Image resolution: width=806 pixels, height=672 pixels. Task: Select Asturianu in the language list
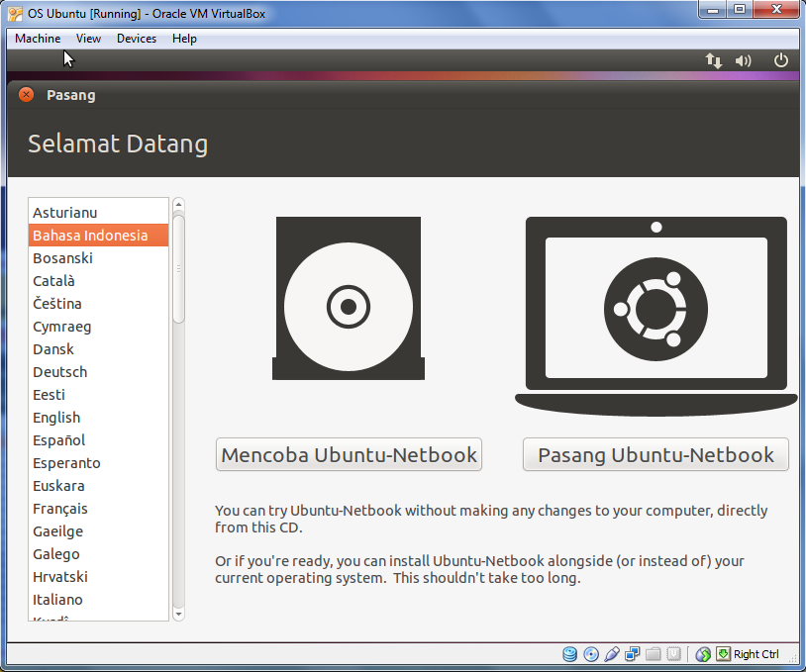click(98, 212)
